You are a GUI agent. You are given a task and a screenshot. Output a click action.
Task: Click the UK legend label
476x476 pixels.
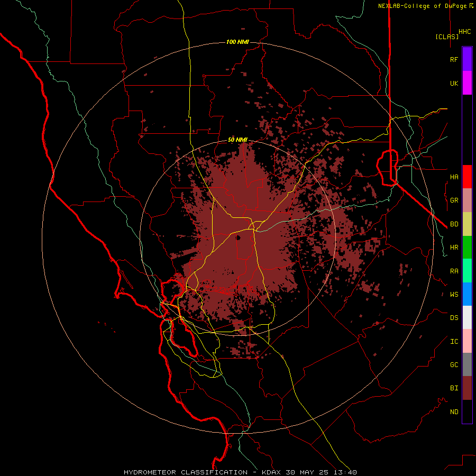(x=454, y=83)
